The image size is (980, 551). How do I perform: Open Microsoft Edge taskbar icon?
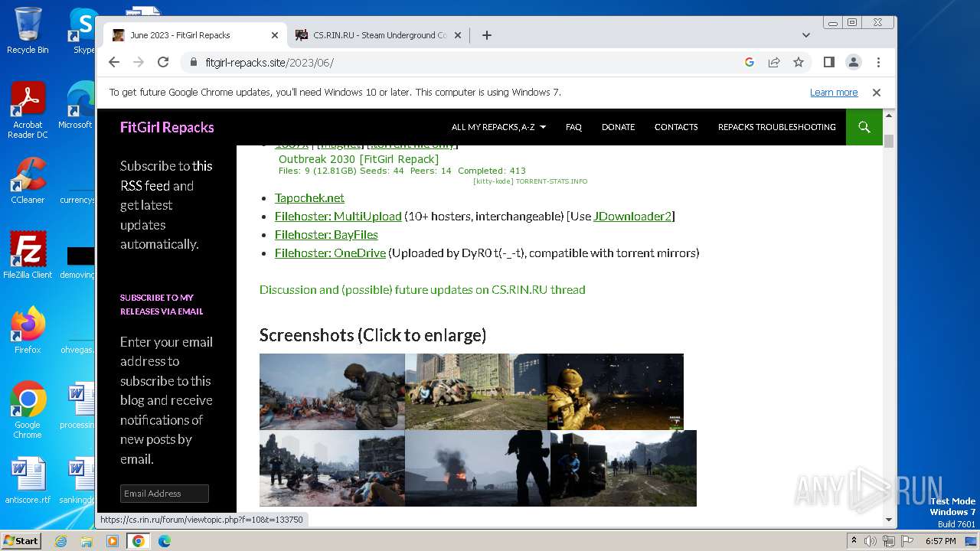(x=165, y=541)
